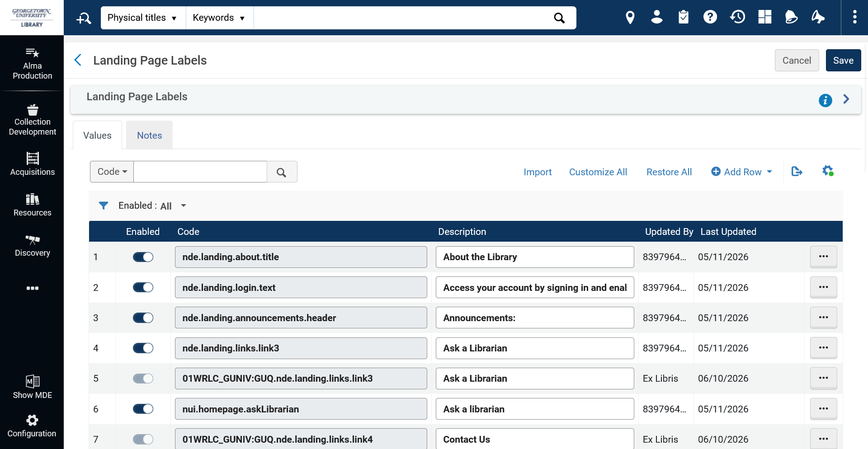This screenshot has width=868, height=449.
Task: Open row actions for About the Library
Action: click(x=823, y=257)
